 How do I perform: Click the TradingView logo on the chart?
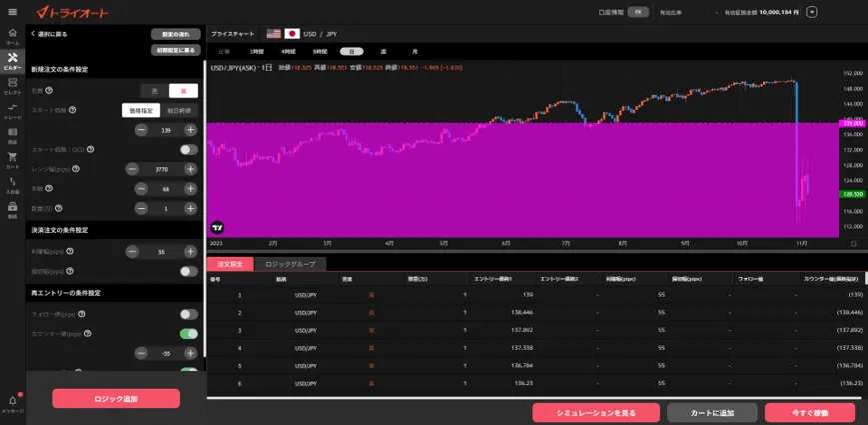pos(218,228)
